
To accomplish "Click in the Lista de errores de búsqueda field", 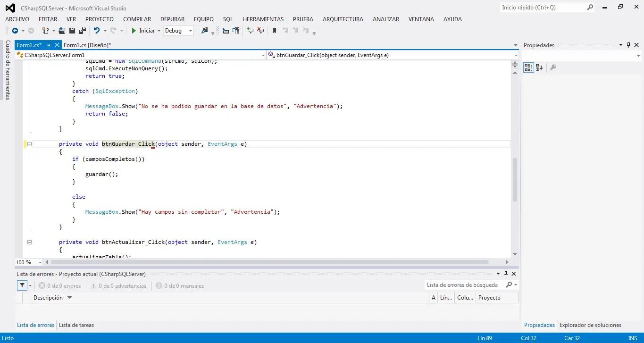I will pyautogui.click(x=464, y=285).
